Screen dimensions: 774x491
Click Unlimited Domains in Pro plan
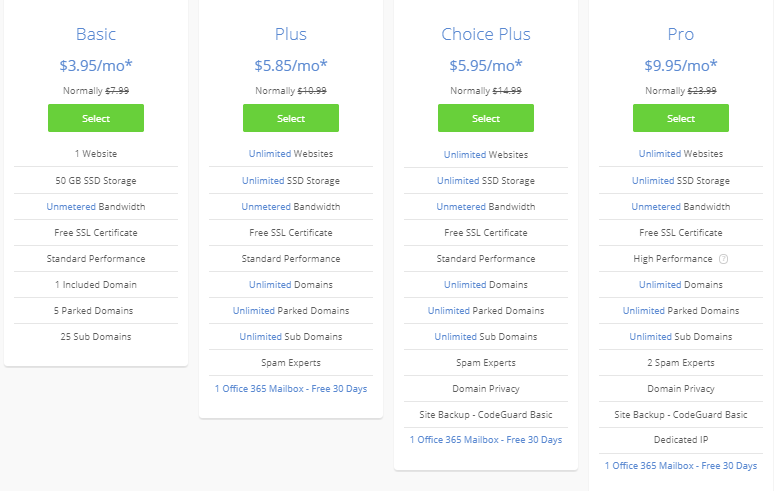(681, 285)
